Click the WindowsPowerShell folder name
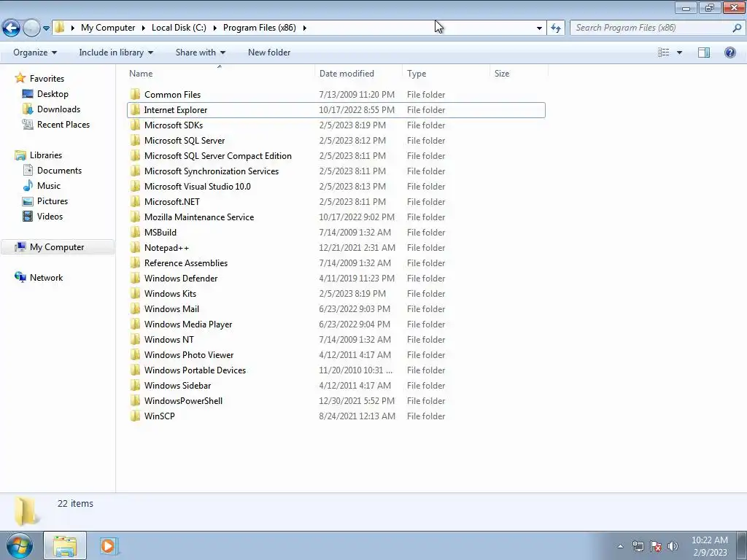The height and width of the screenshot is (560, 747). pos(183,400)
